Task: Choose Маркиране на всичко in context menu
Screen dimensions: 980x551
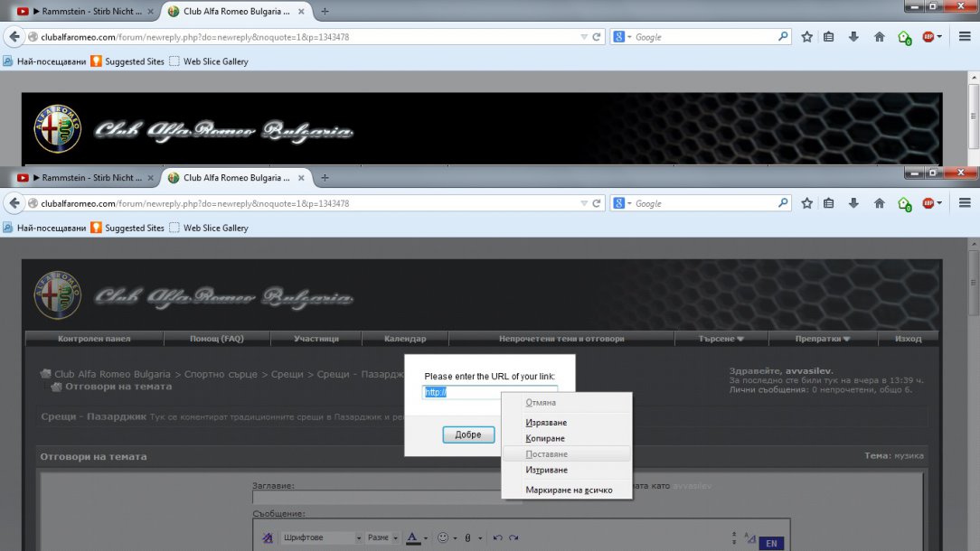Action: pyautogui.click(x=569, y=490)
